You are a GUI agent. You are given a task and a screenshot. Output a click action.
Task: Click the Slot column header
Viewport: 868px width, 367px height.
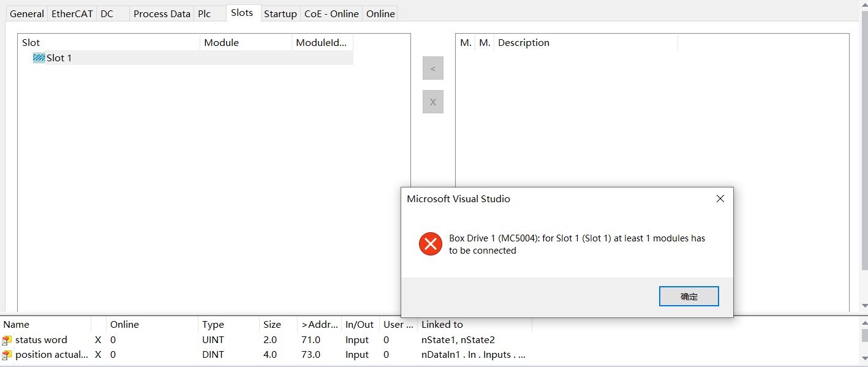pyautogui.click(x=109, y=43)
